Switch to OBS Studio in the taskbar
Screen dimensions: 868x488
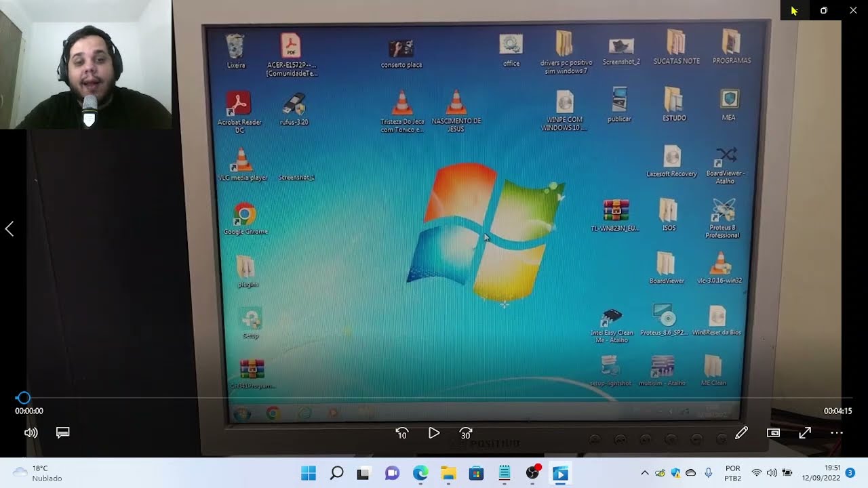pos(533,473)
